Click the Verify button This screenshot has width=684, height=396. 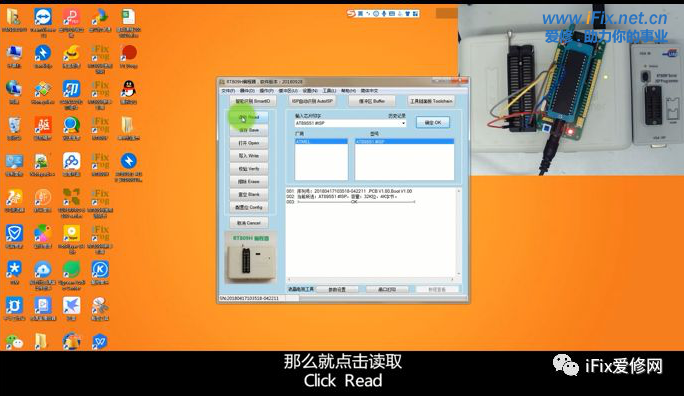point(249,169)
